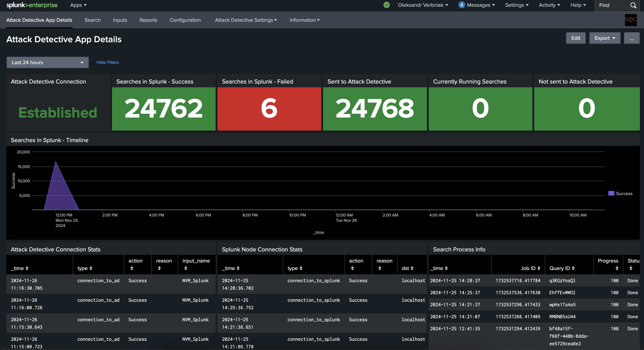The height and width of the screenshot is (350, 644).
Task: Click row timestamp 2024-11-26 11:16:30.705
Action: coord(26,284)
